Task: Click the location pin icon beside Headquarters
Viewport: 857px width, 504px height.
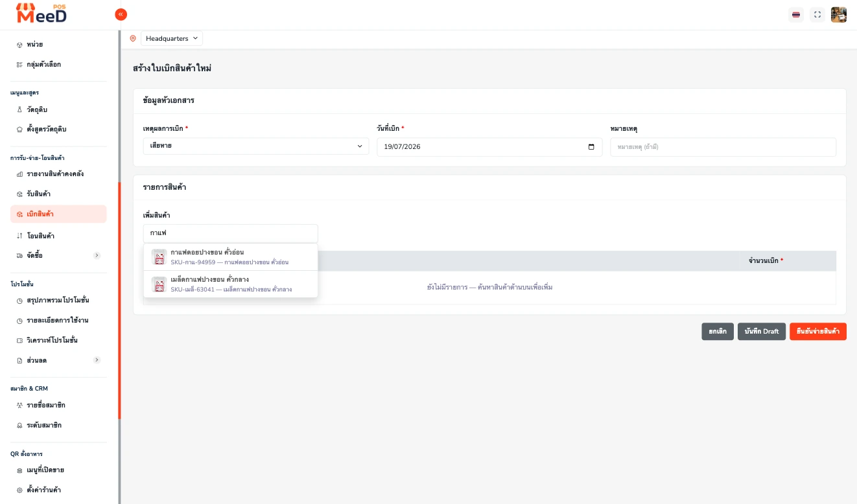Action: click(133, 38)
